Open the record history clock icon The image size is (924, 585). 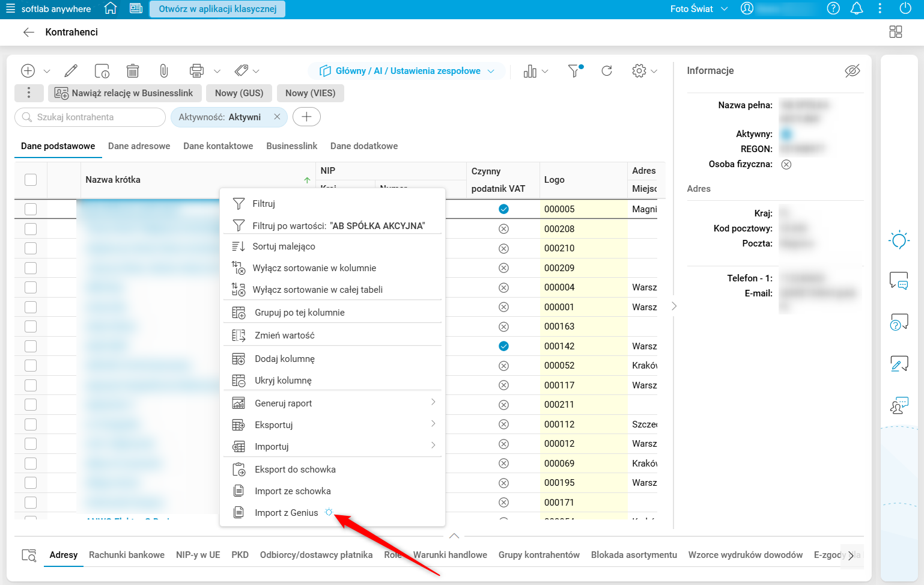click(x=102, y=71)
